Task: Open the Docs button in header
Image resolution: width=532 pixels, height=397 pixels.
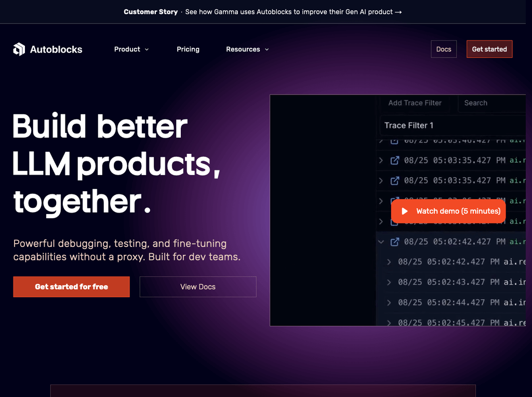Action: click(444, 49)
